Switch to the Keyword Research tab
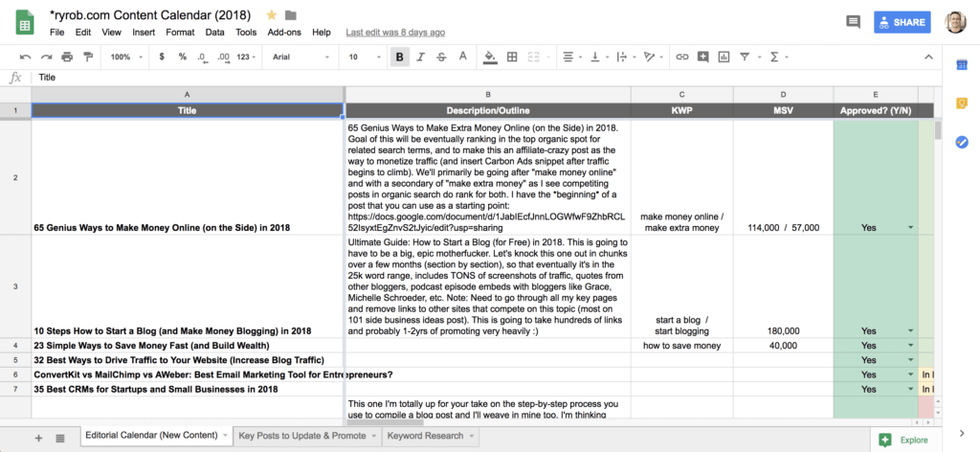 [x=430, y=436]
